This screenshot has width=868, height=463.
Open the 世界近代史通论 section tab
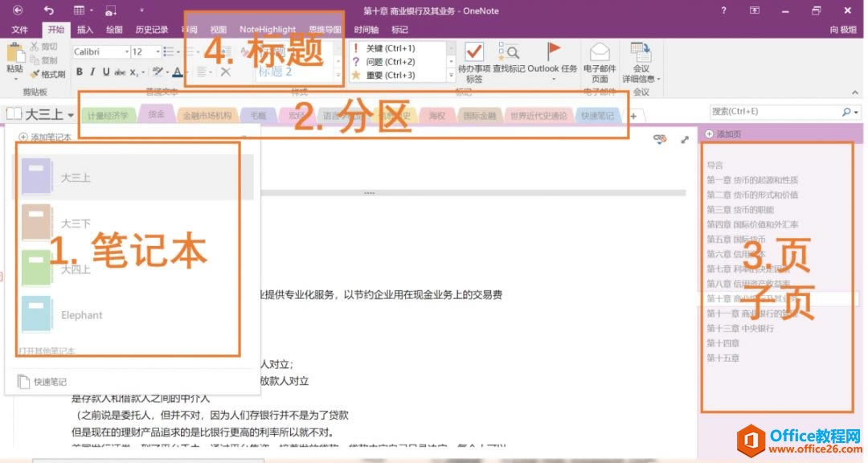[x=538, y=115]
